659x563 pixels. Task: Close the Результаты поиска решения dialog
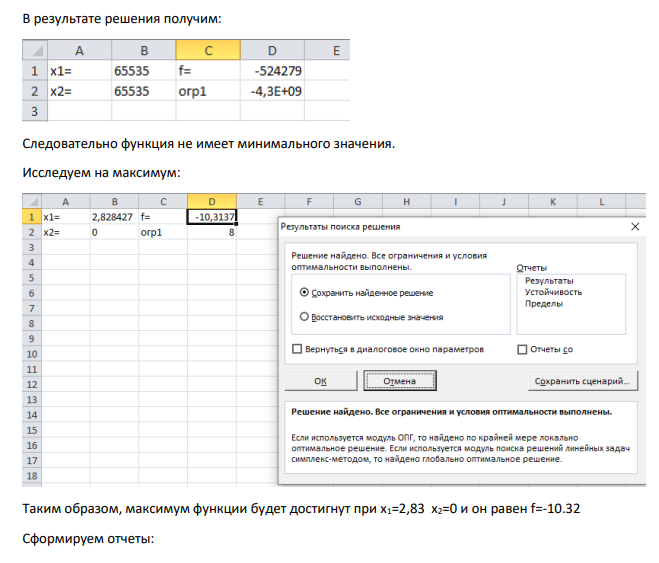635,227
